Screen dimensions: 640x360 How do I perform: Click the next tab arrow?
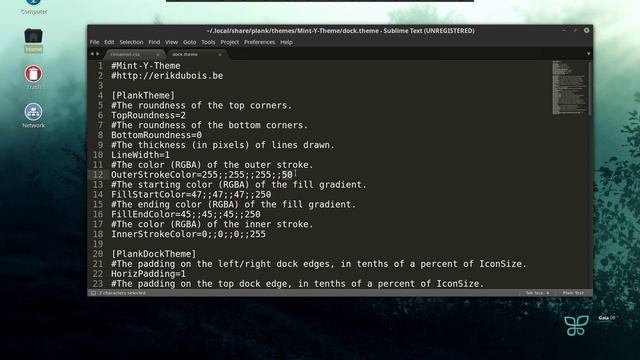98,53
